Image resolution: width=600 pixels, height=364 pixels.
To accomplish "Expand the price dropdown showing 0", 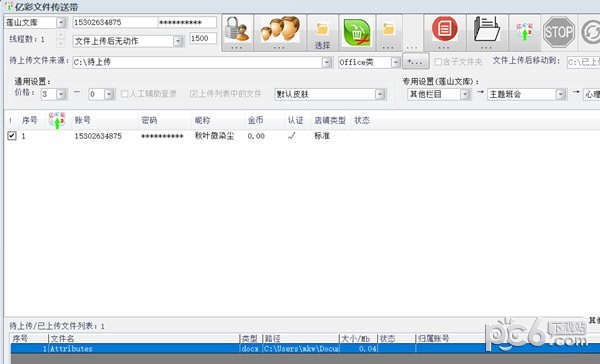I will (109, 94).
